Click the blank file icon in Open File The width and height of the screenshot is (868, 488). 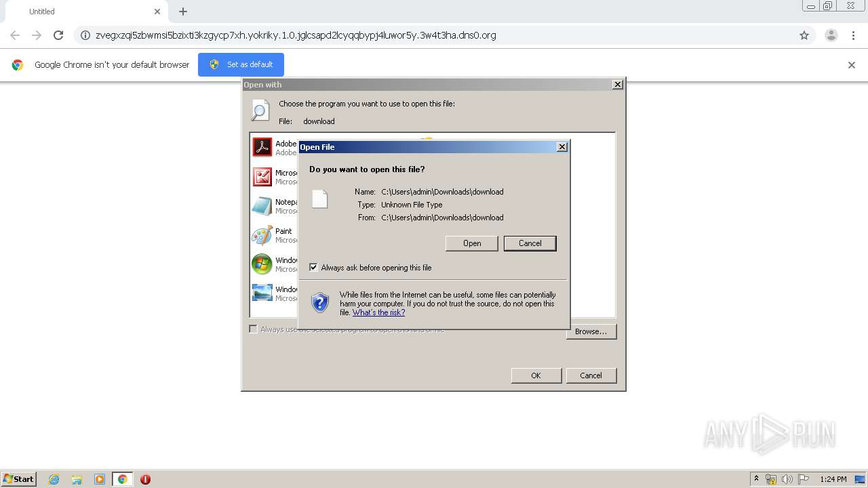319,199
